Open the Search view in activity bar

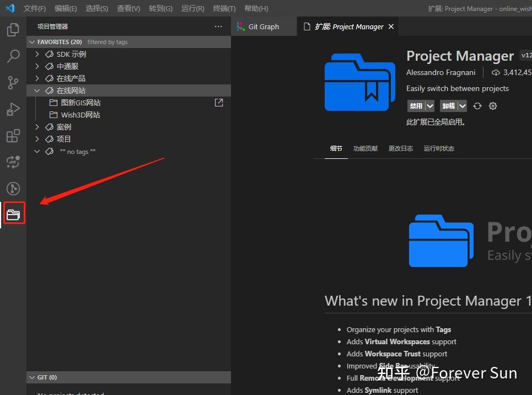pos(13,56)
